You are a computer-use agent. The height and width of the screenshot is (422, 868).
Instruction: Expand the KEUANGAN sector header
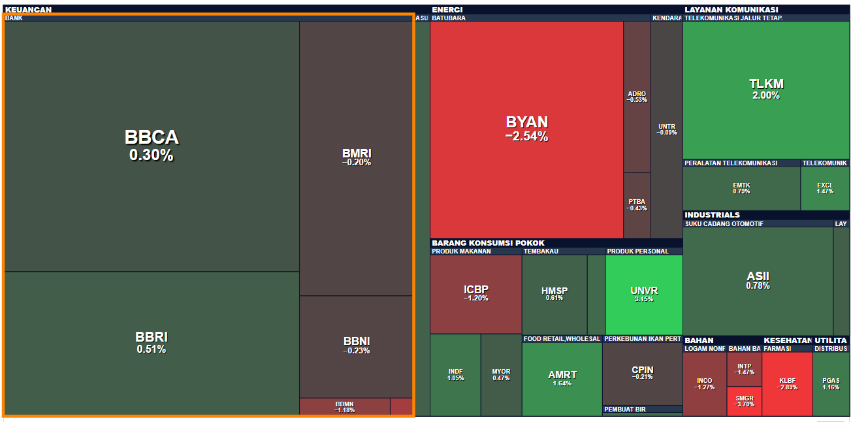point(29,10)
